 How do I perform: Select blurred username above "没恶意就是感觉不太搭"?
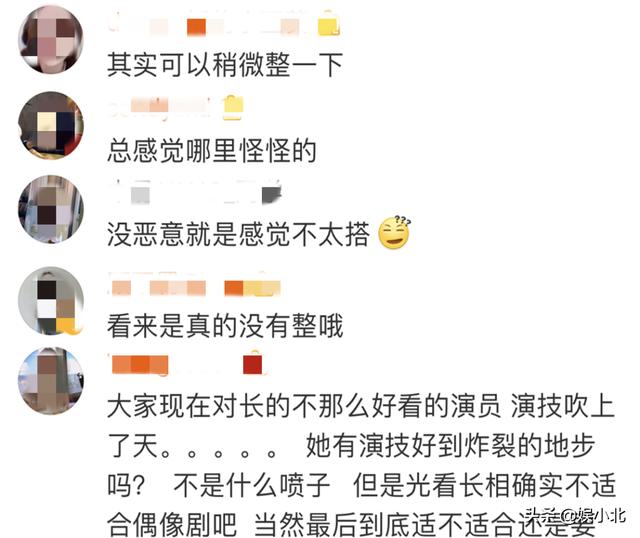tap(183, 193)
